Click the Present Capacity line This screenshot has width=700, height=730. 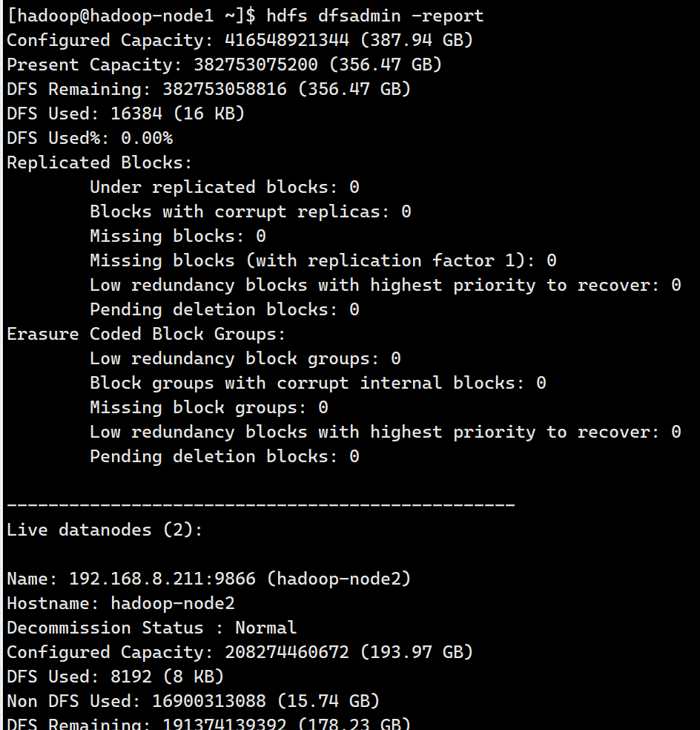tap(224, 65)
